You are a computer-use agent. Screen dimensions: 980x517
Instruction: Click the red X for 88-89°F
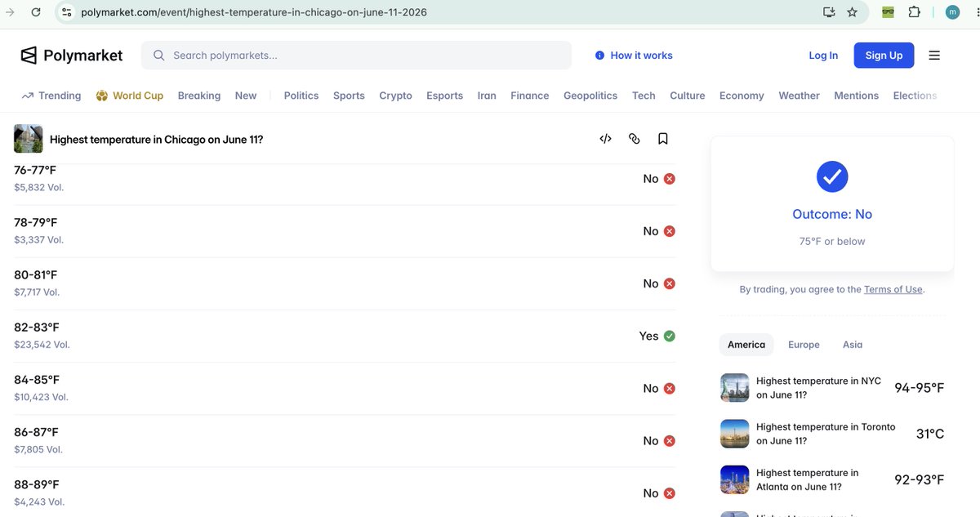point(670,492)
